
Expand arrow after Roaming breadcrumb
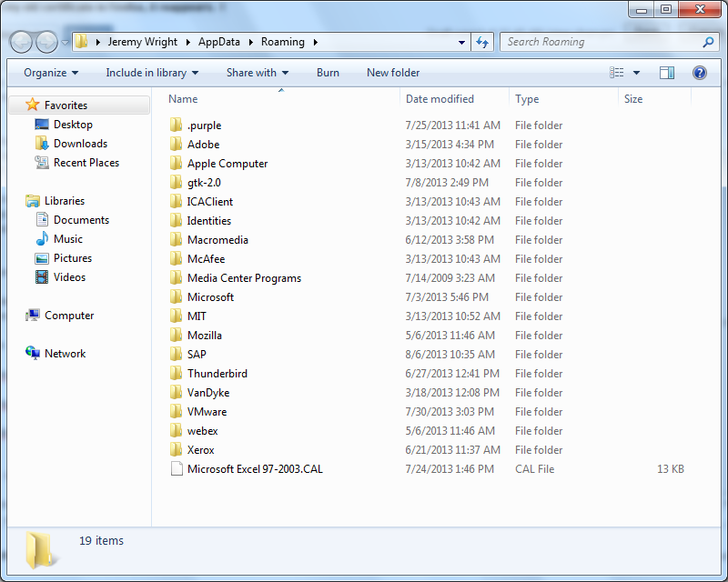tap(316, 42)
